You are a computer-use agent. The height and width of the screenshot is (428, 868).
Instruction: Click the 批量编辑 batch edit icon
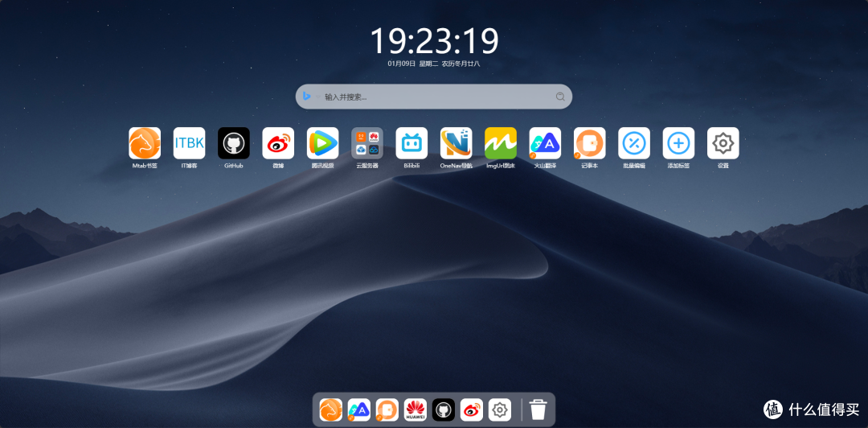634,143
